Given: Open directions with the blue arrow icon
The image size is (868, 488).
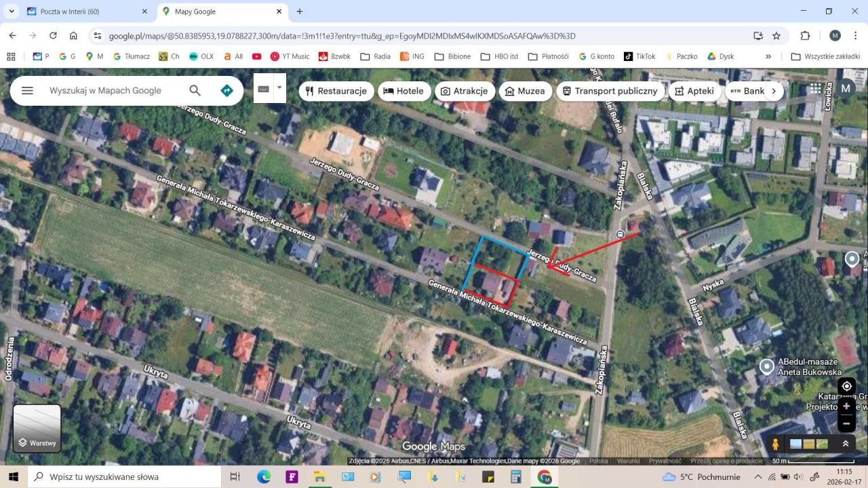Looking at the screenshot, I should point(227,91).
